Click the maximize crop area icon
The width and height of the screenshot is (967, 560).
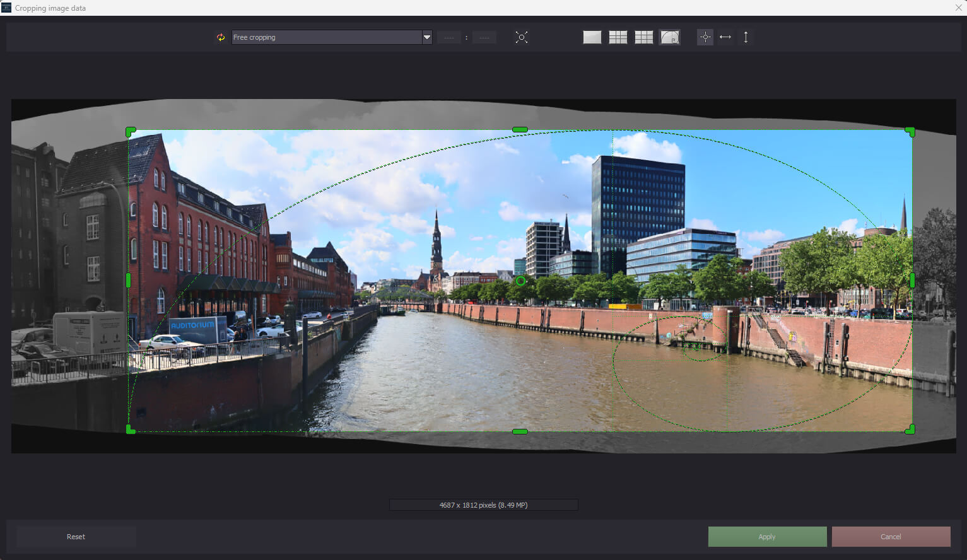[522, 37]
